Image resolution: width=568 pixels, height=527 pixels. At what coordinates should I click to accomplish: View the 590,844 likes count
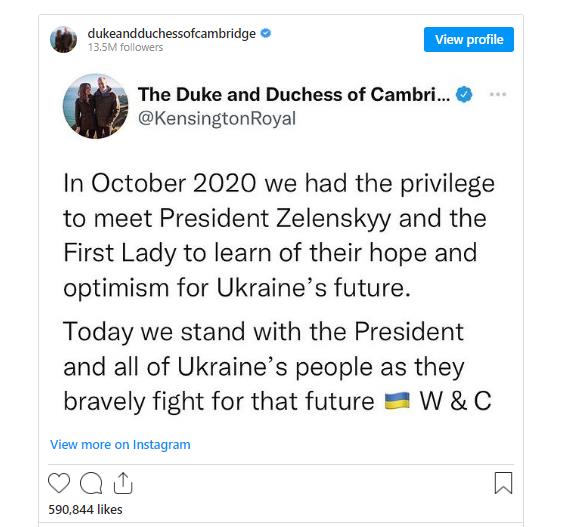(85, 509)
